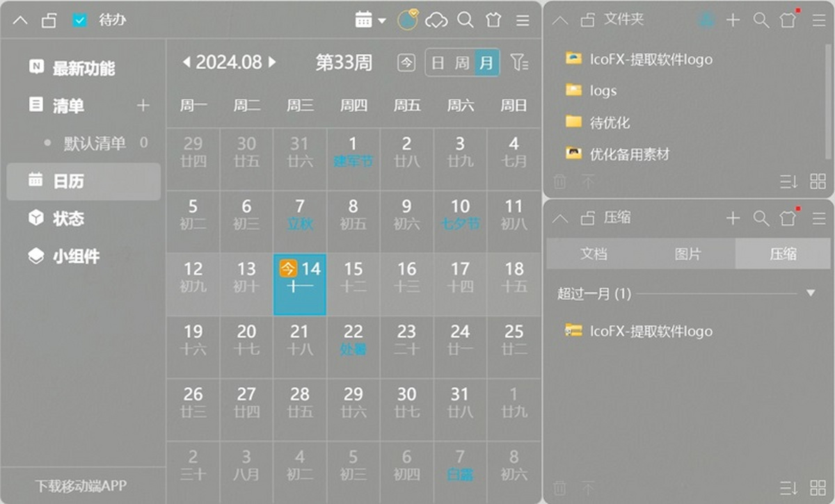Switch the calendar to 周 view
835x504 pixels.
click(462, 63)
